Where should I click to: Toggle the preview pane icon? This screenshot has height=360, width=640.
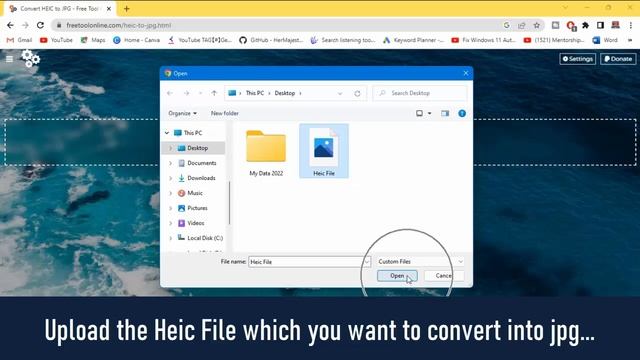(445, 113)
